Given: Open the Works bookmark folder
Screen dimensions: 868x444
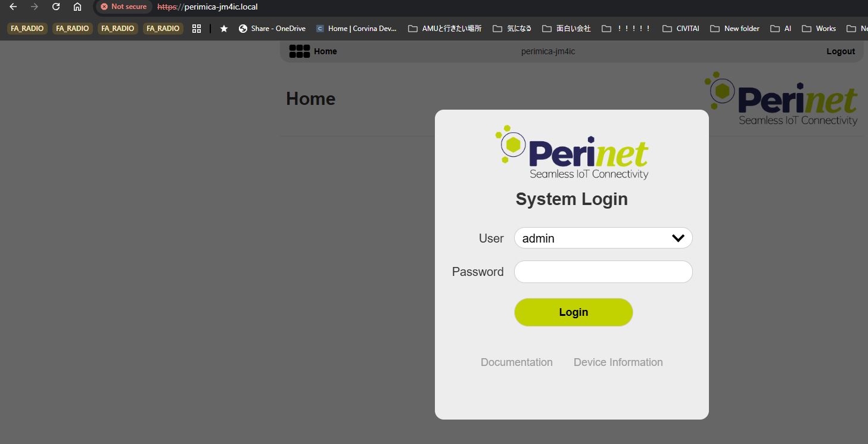Looking at the screenshot, I should [x=819, y=29].
